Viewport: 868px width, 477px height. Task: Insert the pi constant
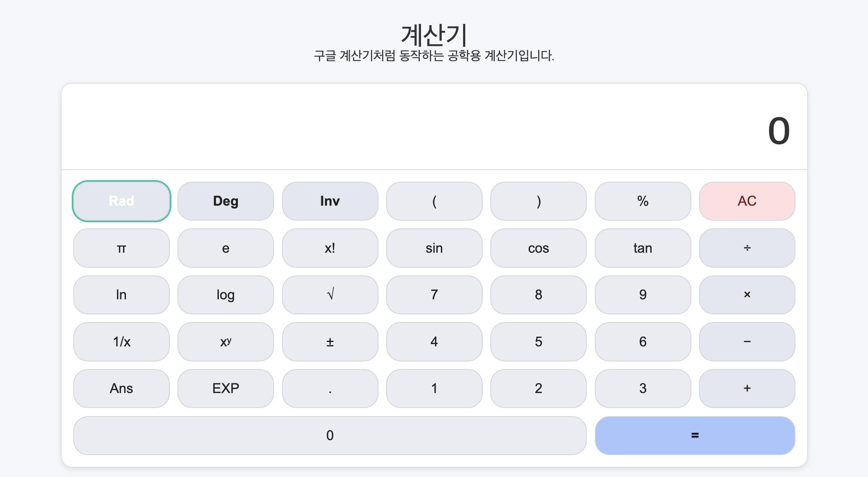[x=121, y=248]
